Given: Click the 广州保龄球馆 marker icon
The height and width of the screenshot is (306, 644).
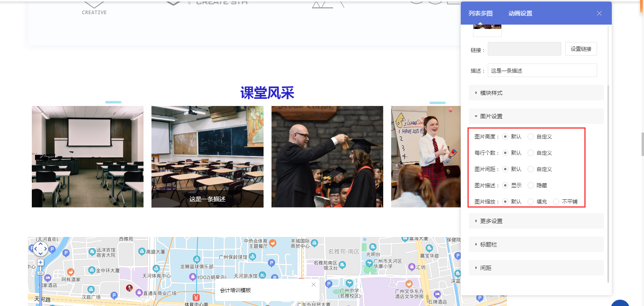Looking at the screenshot, I should (x=252, y=256).
